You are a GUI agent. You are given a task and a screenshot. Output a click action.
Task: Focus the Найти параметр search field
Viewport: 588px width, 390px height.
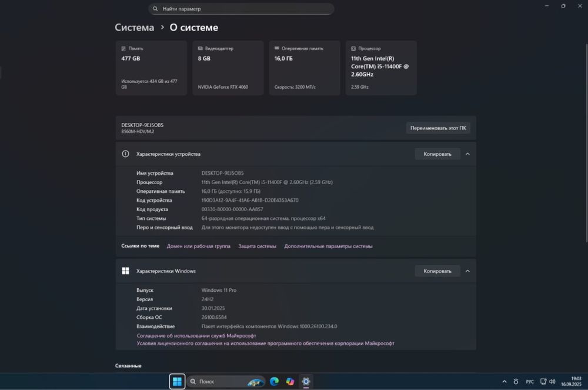tap(241, 9)
